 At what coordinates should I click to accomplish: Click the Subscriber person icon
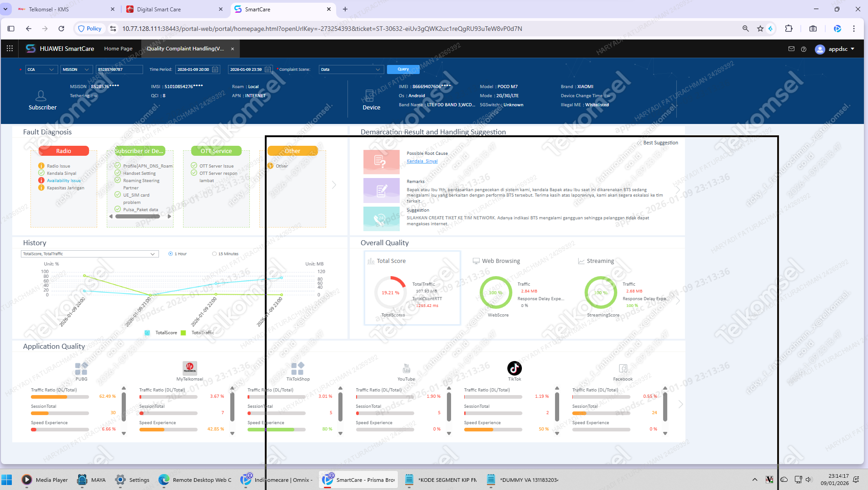coord(41,95)
